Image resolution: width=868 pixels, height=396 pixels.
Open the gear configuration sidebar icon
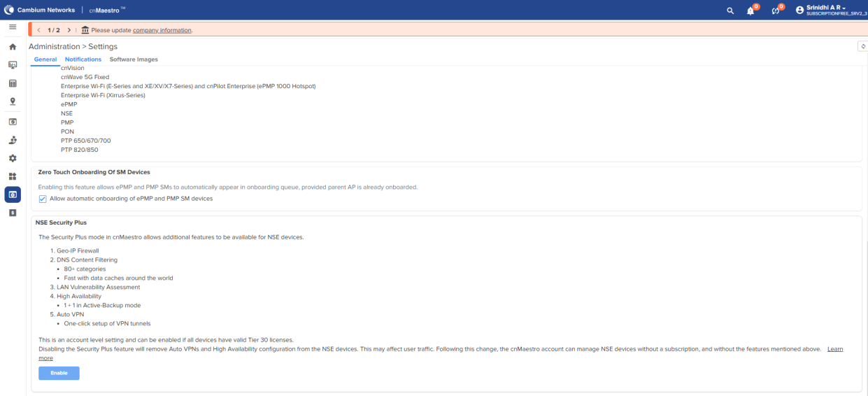point(12,158)
